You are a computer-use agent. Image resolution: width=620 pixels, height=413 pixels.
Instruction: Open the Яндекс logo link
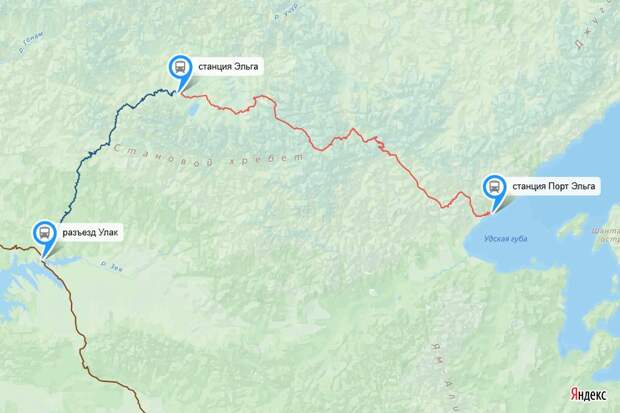[588, 394]
